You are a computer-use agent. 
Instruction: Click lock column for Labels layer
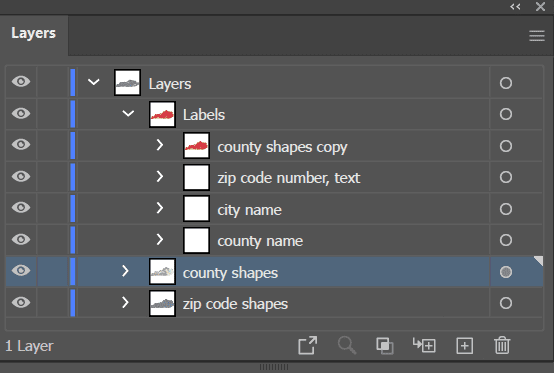[52, 114]
